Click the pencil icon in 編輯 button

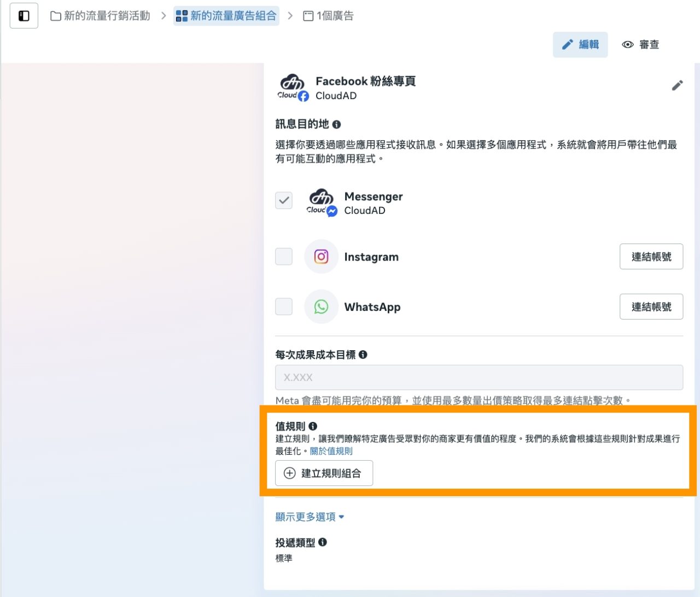click(x=568, y=44)
